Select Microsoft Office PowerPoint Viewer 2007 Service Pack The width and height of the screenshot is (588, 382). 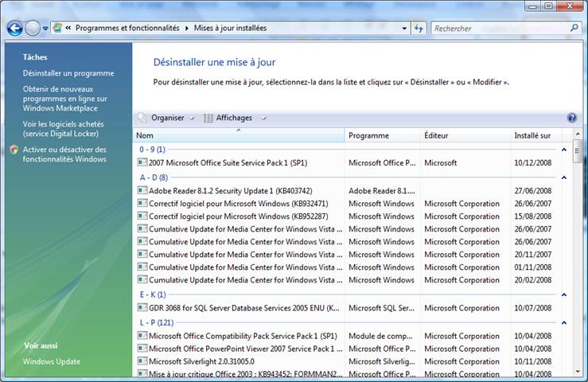tap(246, 349)
